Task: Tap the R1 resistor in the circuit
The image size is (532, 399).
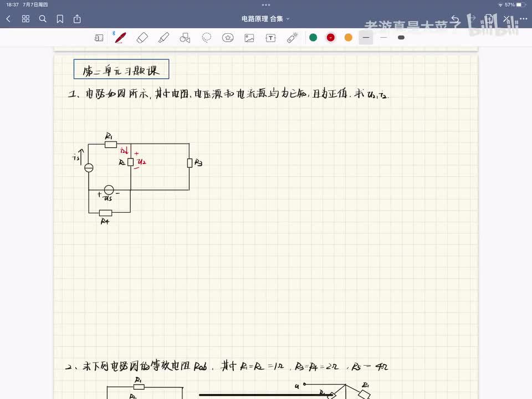Action: click(x=111, y=145)
